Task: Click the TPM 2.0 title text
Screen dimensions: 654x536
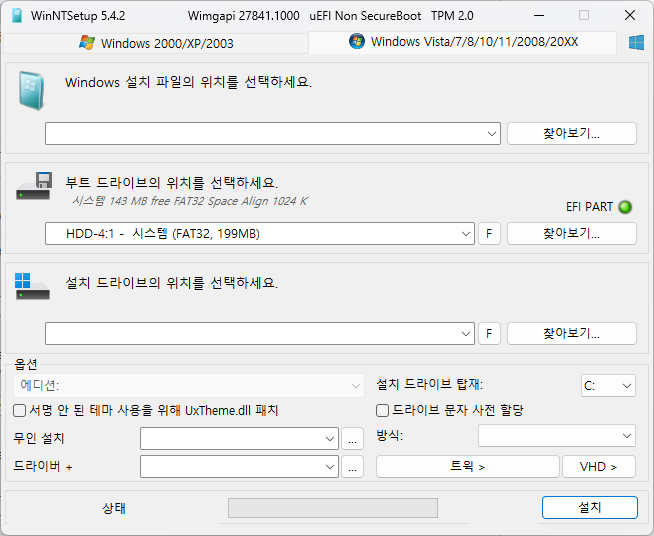Action: pyautogui.click(x=452, y=16)
